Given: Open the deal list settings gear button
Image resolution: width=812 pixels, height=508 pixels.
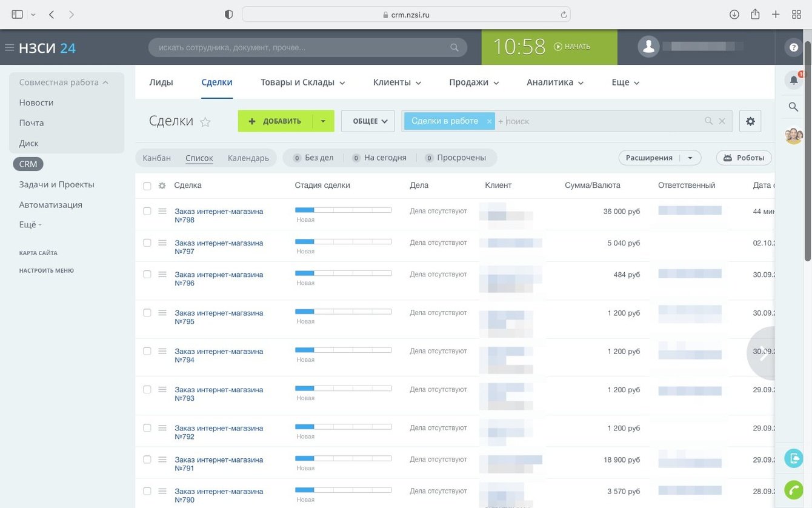Looking at the screenshot, I should coord(750,121).
